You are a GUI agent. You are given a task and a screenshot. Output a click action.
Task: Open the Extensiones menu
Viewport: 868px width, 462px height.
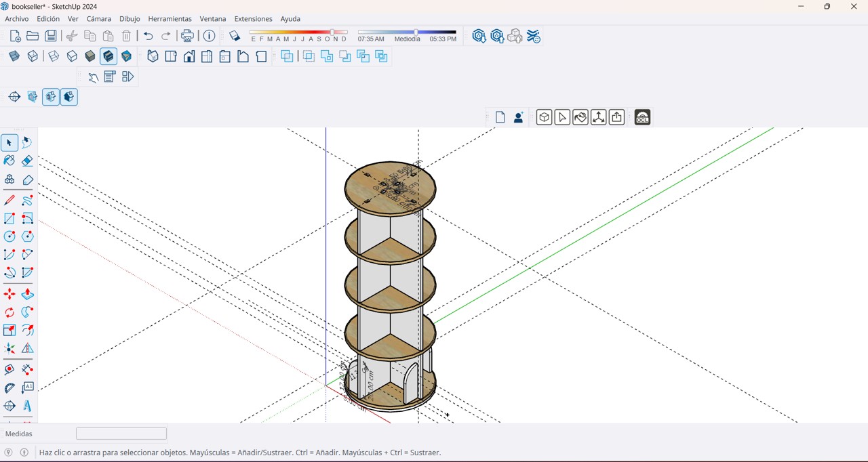[253, 19]
